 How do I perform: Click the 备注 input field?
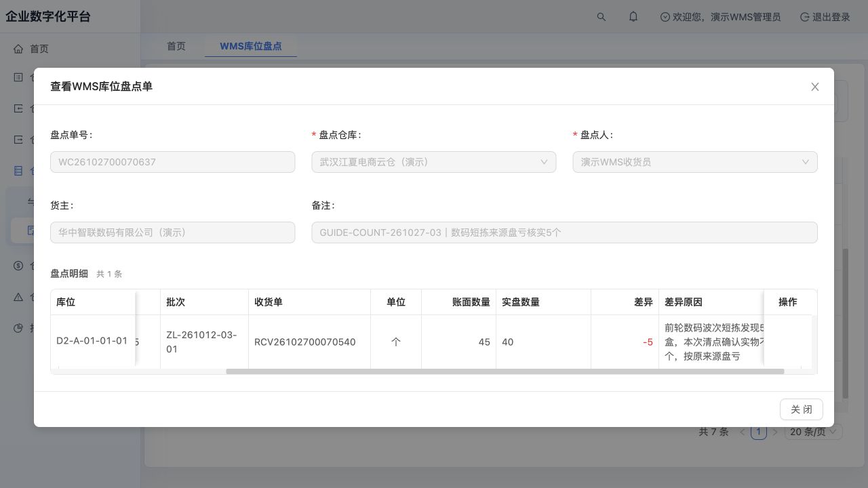[x=564, y=232]
